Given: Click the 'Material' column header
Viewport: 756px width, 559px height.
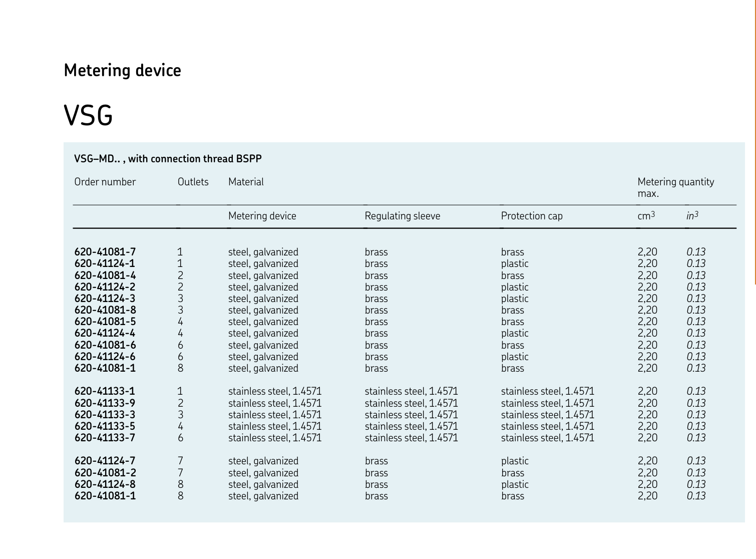Looking at the screenshot, I should (246, 182).
